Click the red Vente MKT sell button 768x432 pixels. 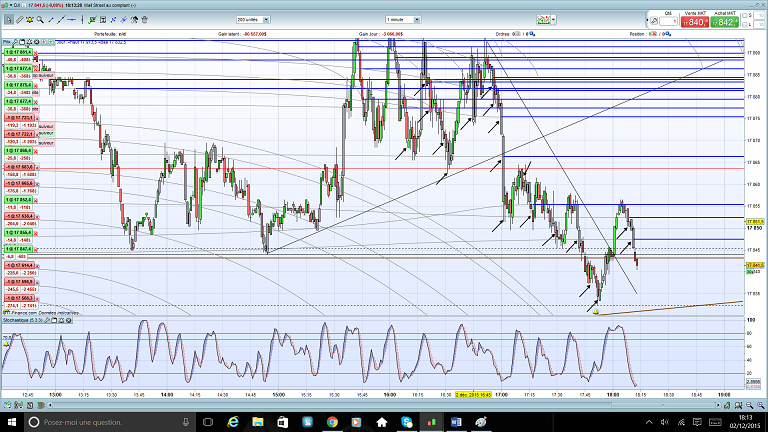[695, 22]
